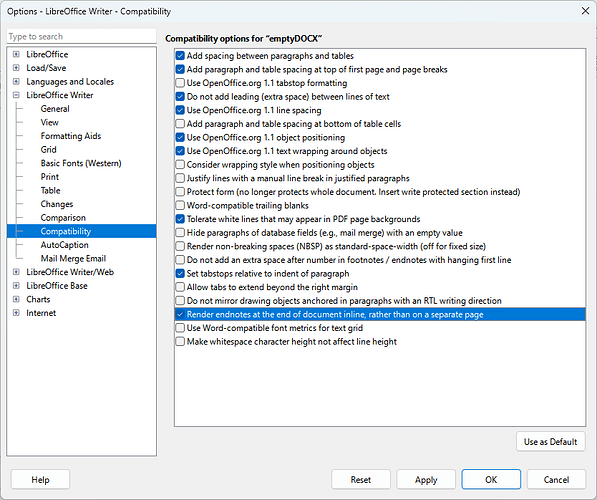Expand the Languages and Locales node
The image size is (597, 500).
[16, 81]
